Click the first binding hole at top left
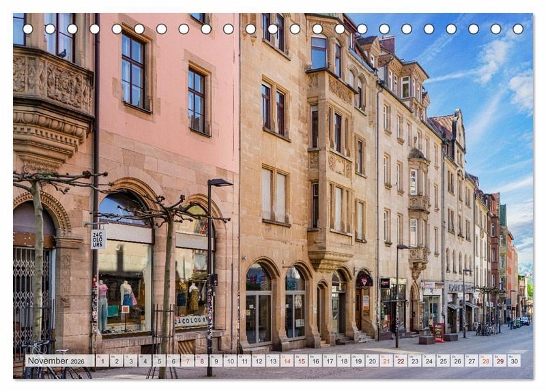Image resolution: width=546 pixels, height=392 pixels. click(x=27, y=29)
